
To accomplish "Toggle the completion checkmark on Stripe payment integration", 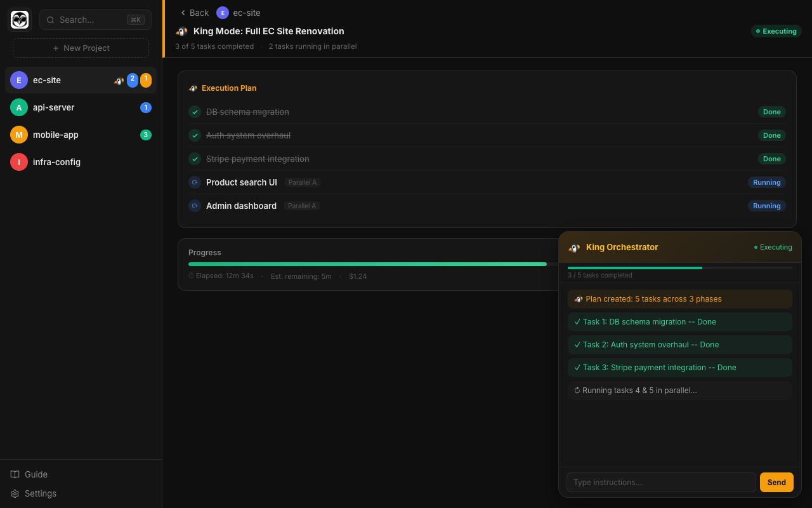I will 194,159.
